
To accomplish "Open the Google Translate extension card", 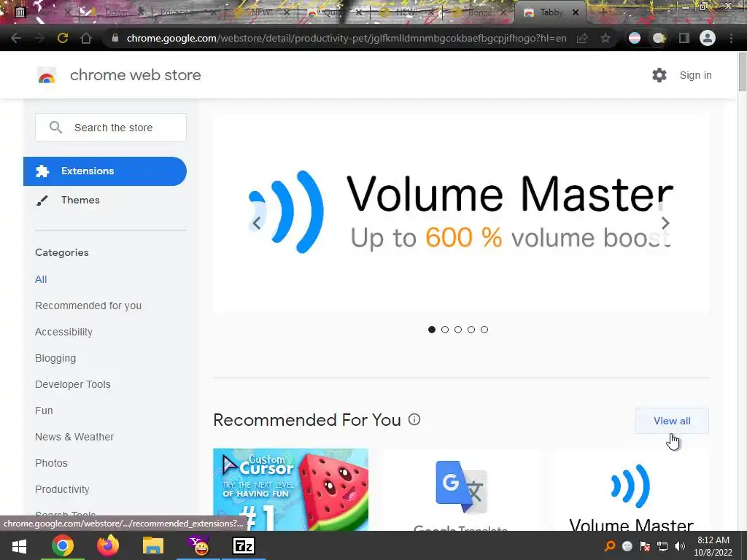I will pyautogui.click(x=461, y=489).
